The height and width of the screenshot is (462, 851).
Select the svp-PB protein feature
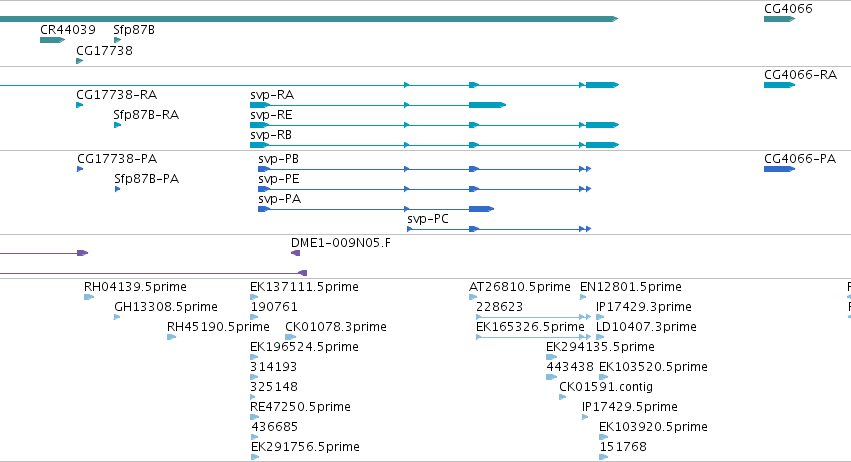click(424, 169)
